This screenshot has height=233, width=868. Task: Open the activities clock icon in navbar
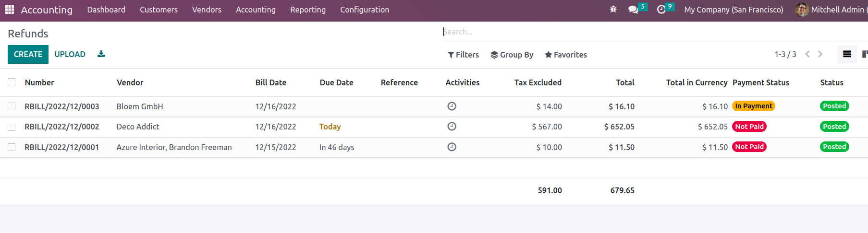661,10
